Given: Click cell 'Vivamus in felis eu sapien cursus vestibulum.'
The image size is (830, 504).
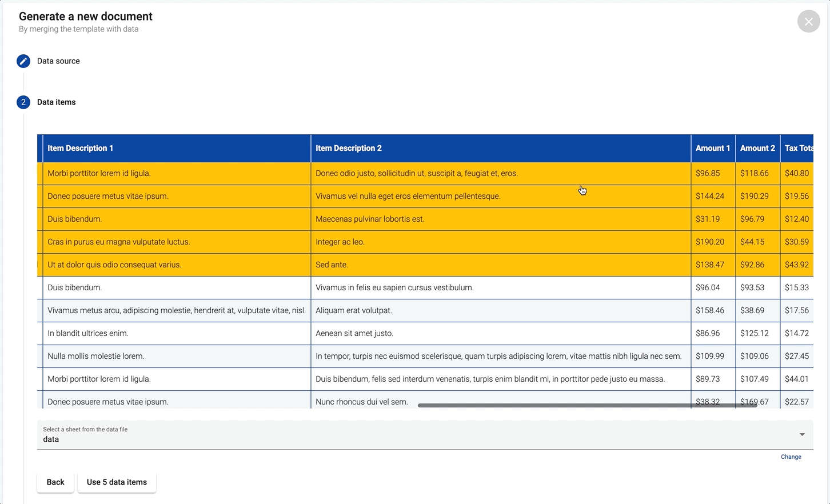Looking at the screenshot, I should point(501,288).
